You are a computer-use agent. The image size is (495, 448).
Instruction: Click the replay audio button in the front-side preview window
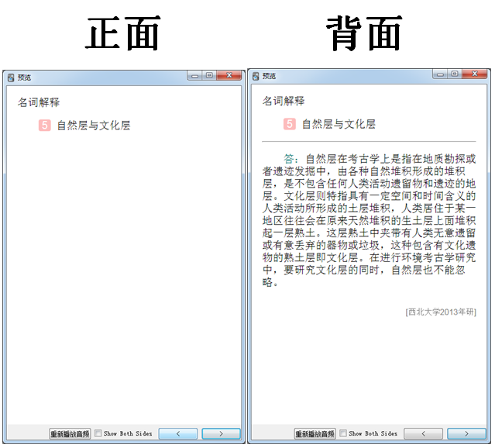click(x=70, y=434)
